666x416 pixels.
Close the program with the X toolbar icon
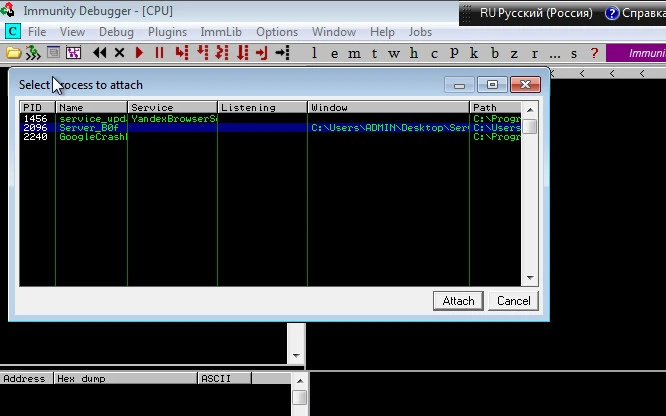click(119, 53)
